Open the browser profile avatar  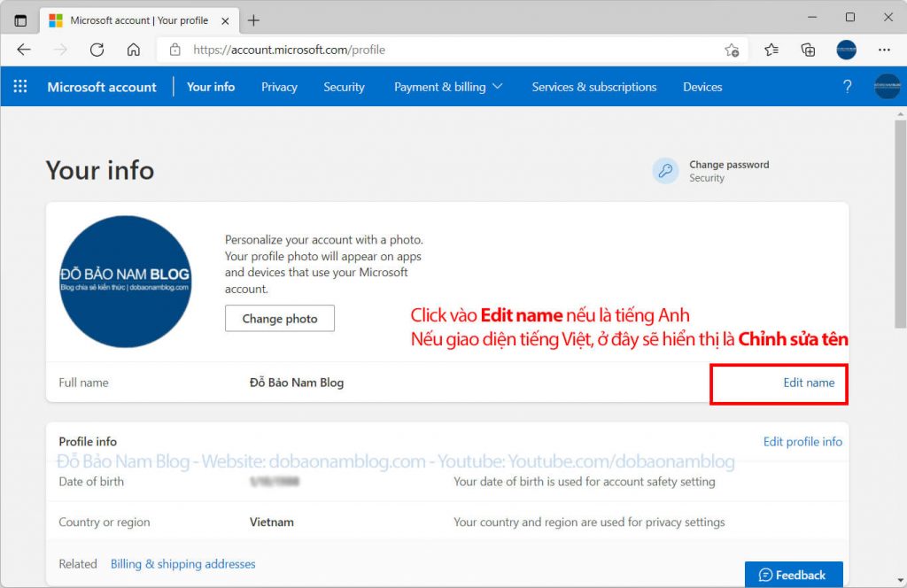[846, 50]
